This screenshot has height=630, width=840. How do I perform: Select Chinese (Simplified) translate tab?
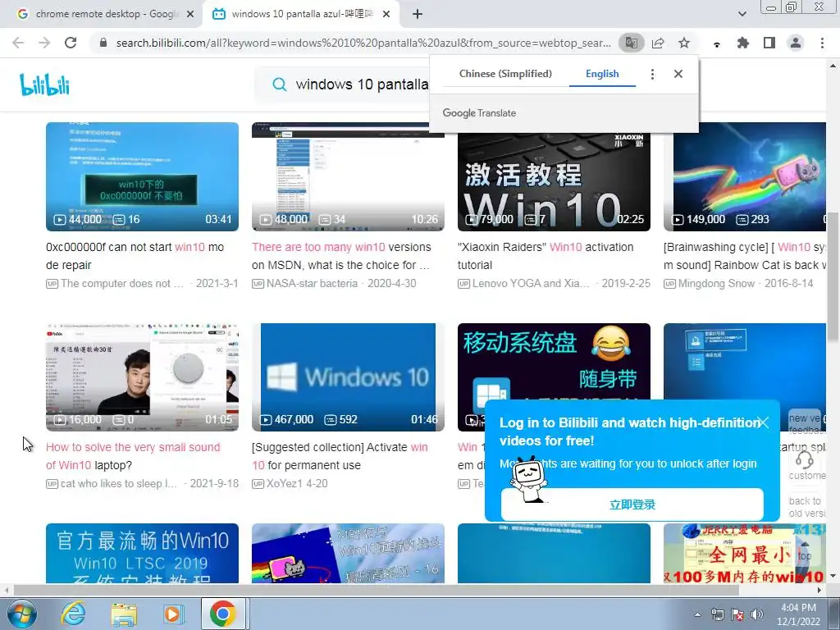click(x=505, y=73)
